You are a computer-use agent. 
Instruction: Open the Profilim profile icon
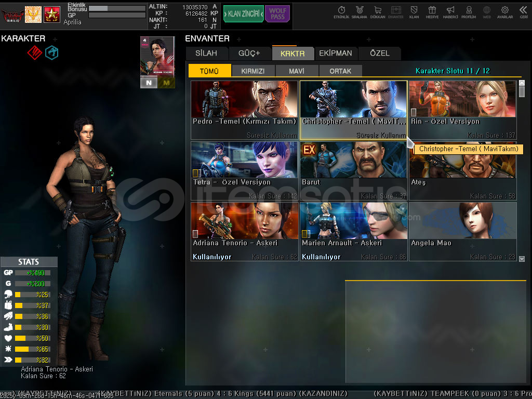(469, 12)
